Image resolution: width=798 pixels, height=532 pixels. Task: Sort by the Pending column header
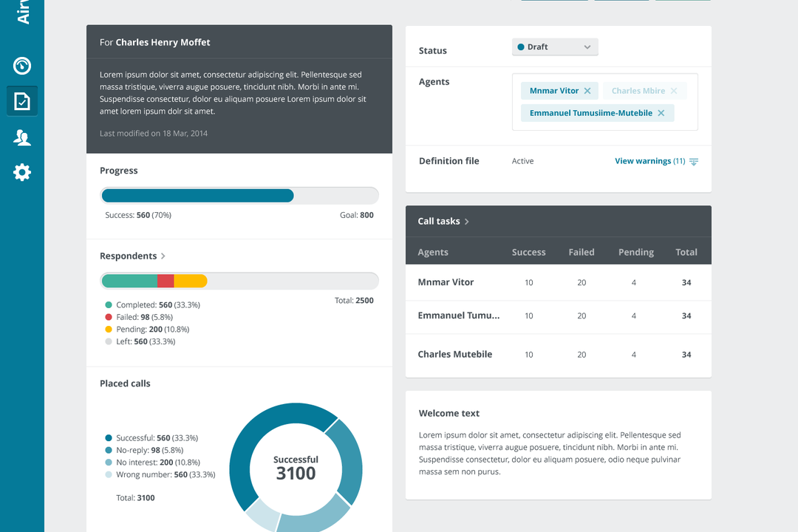point(636,252)
